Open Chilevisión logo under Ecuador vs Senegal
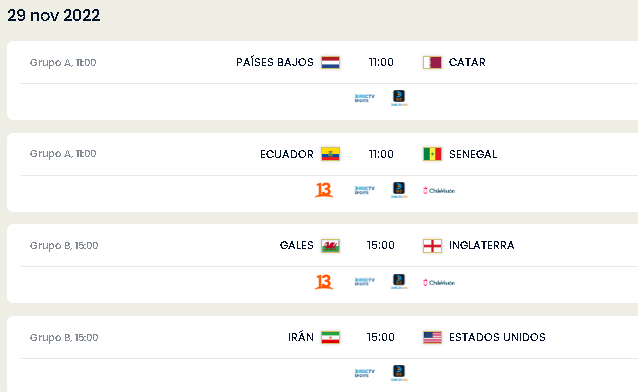 pyautogui.click(x=439, y=190)
